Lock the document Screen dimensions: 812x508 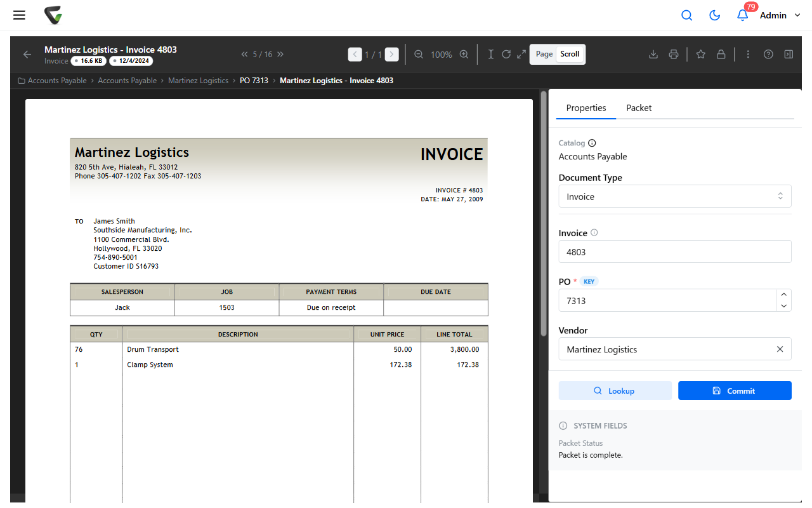721,55
